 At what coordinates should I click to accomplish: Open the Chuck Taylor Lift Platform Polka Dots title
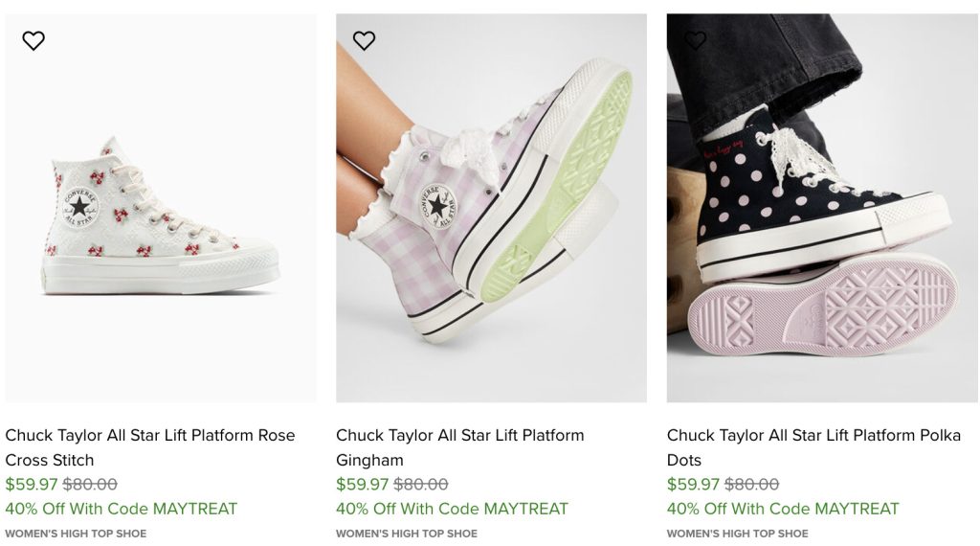(x=813, y=447)
